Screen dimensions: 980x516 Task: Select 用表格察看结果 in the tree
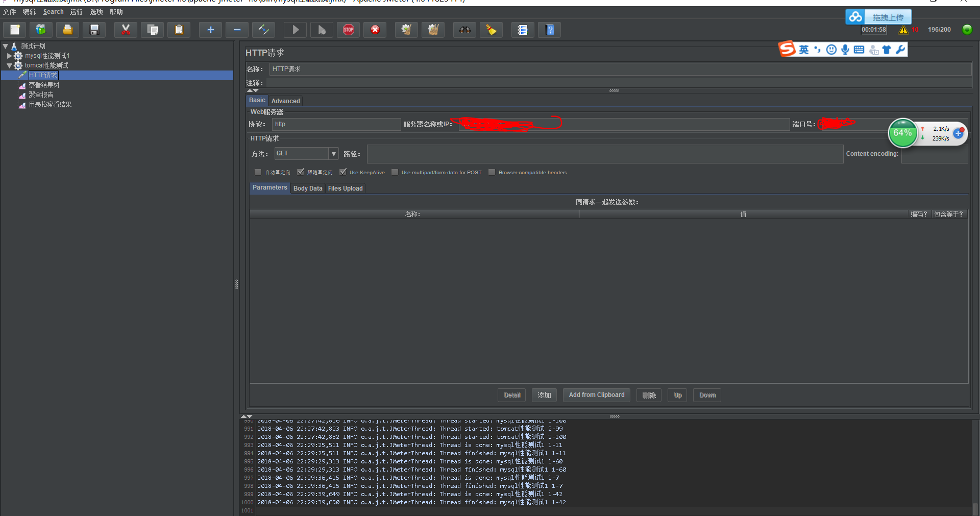[x=50, y=104]
